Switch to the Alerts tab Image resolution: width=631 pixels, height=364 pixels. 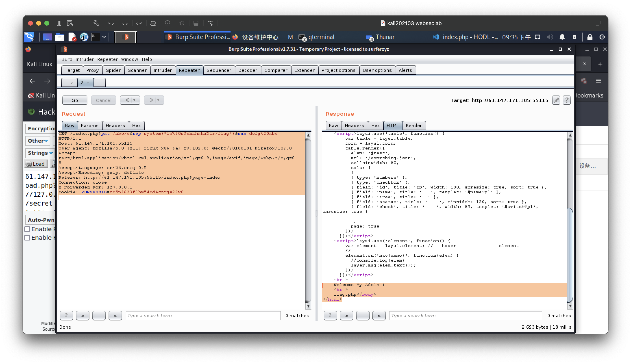tap(405, 70)
